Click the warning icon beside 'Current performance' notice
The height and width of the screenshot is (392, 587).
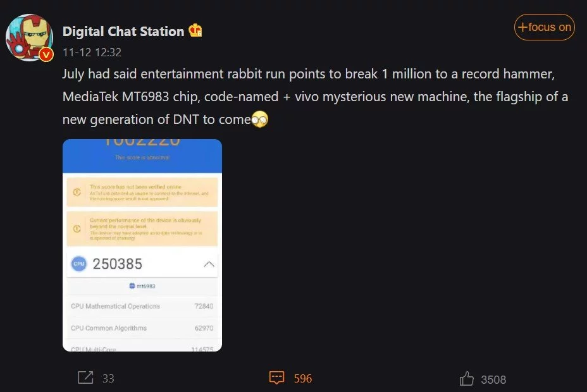(77, 228)
